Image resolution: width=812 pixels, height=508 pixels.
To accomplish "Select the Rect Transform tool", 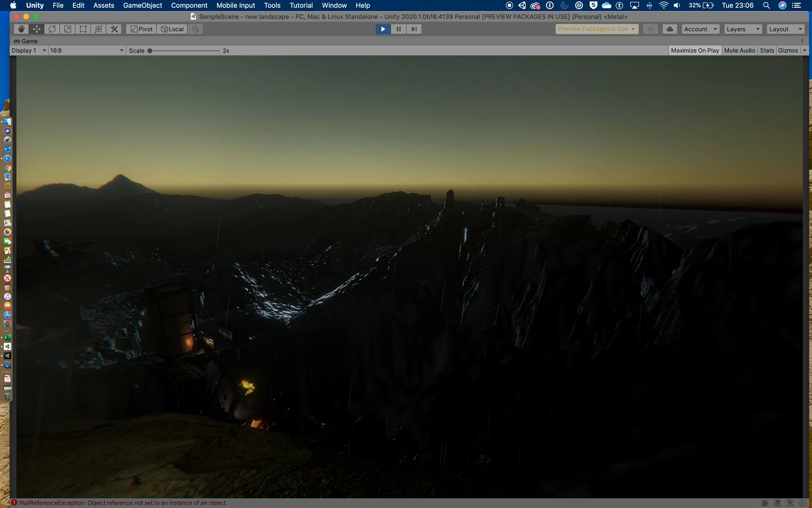I will point(83,29).
